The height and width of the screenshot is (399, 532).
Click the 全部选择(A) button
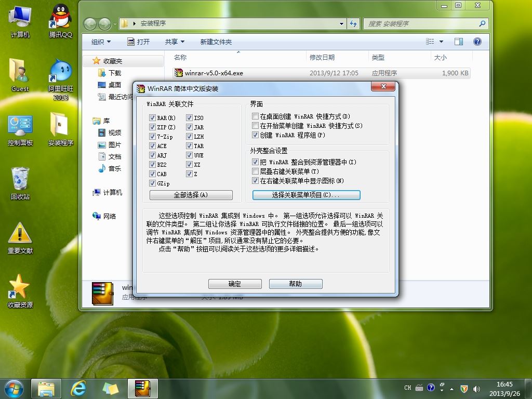click(191, 195)
